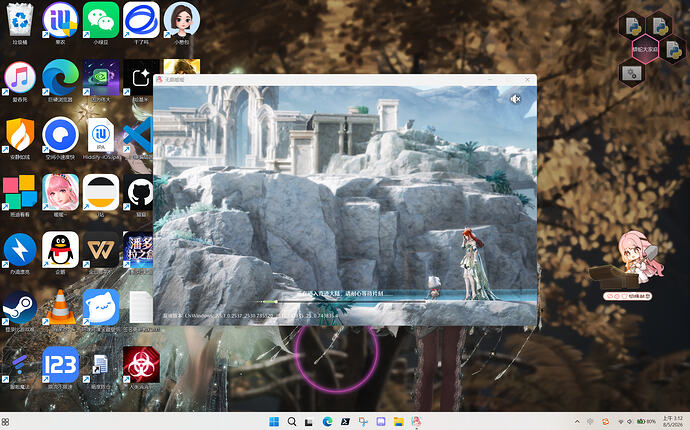The image size is (690, 430).
Task: Launch the green WeChat desktop shortcut
Action: pos(101,20)
